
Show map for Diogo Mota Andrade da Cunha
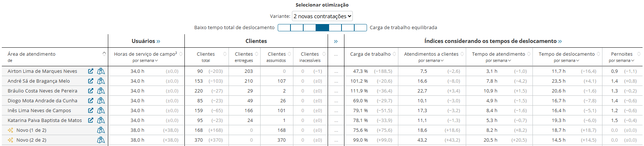click(101, 101)
